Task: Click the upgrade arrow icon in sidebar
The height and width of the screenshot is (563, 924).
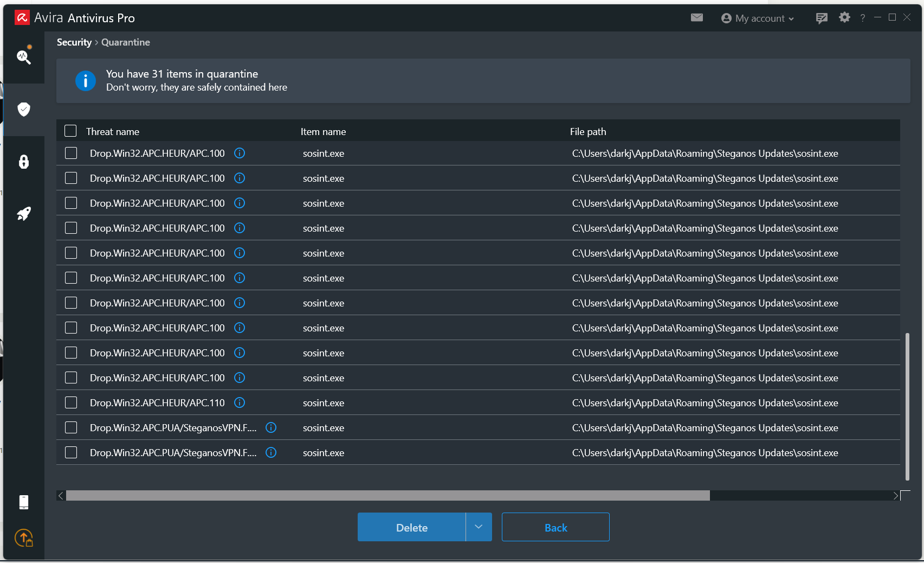Action: [x=23, y=538]
